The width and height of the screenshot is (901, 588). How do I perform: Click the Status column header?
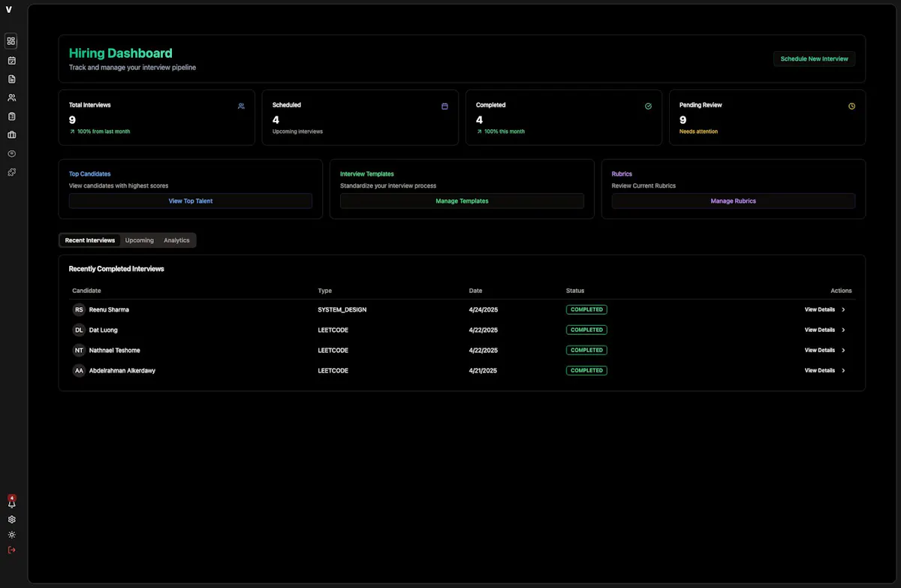tap(575, 291)
